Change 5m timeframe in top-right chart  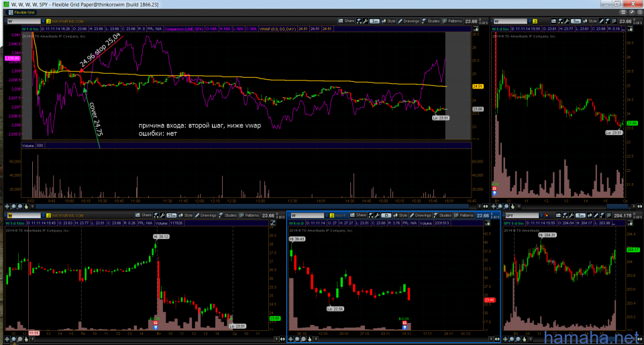point(577,21)
